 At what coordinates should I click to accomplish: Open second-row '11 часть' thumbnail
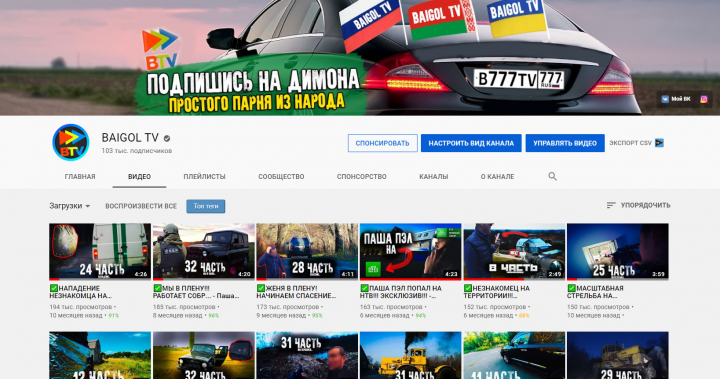pyautogui.click(x=514, y=355)
